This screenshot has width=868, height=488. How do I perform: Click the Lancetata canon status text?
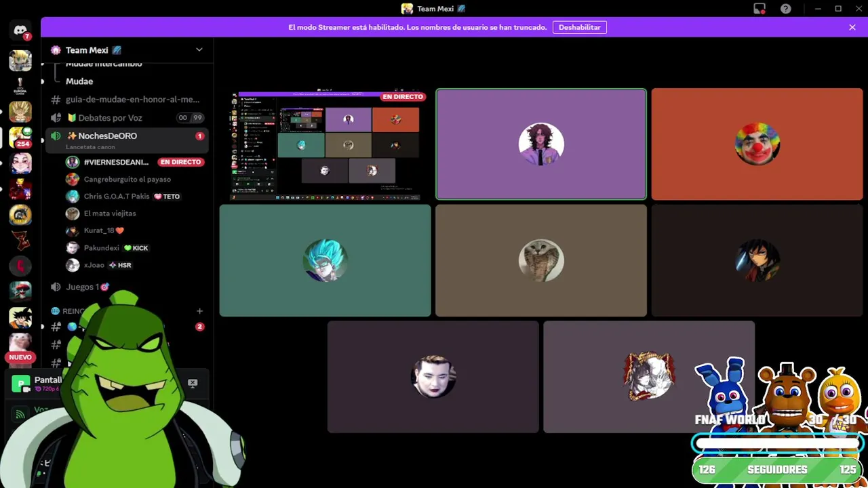90,147
